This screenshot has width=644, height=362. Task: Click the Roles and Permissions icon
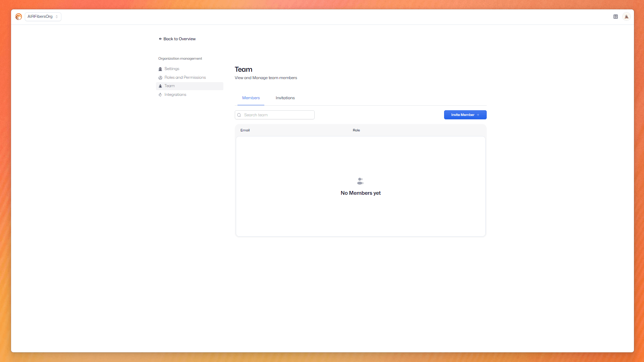point(160,78)
